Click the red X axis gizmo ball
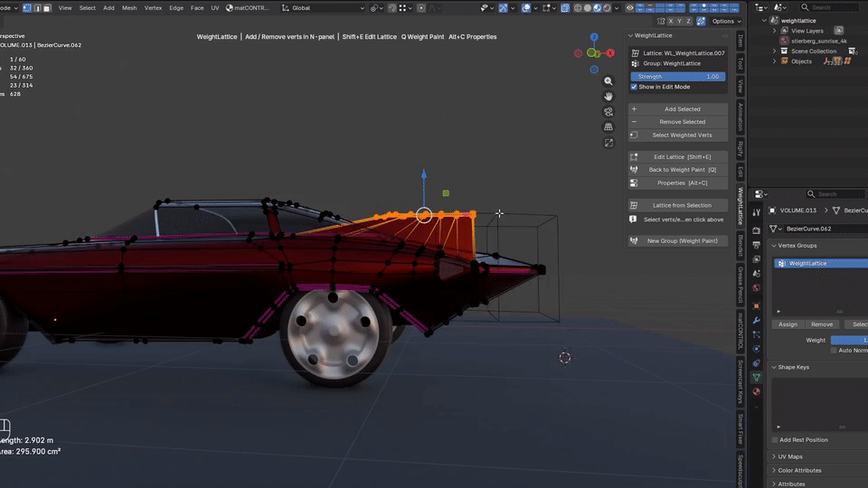The width and height of the screenshot is (868, 488). pos(610,53)
